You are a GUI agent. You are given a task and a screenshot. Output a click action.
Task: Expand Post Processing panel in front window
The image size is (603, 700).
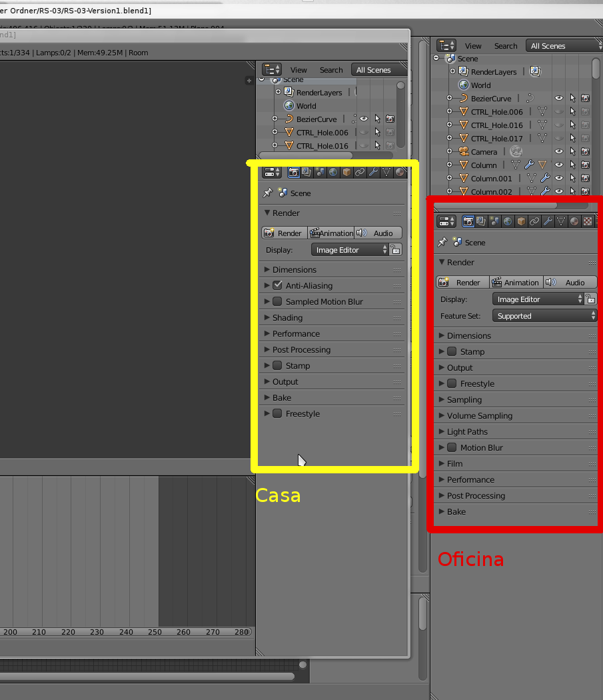coord(332,349)
